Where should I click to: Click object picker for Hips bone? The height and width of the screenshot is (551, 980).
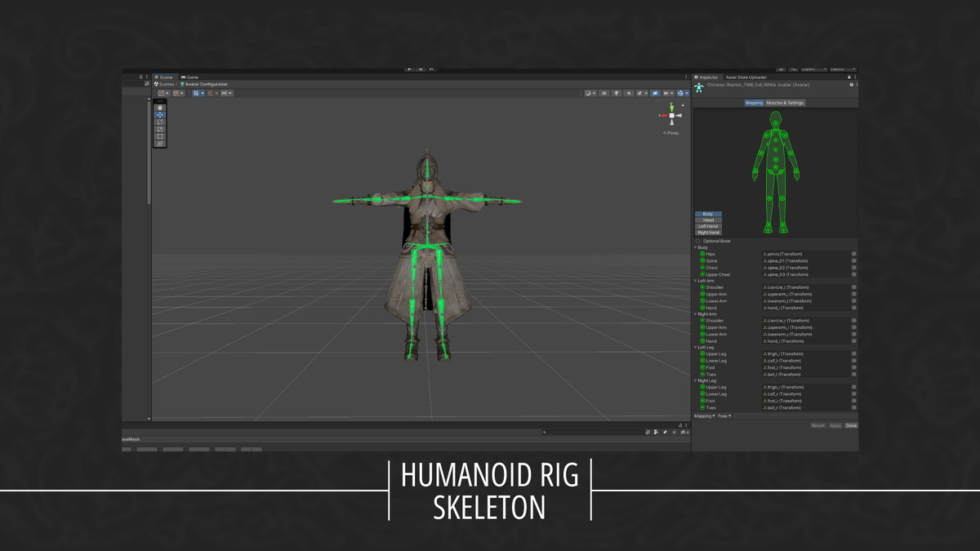(x=854, y=254)
